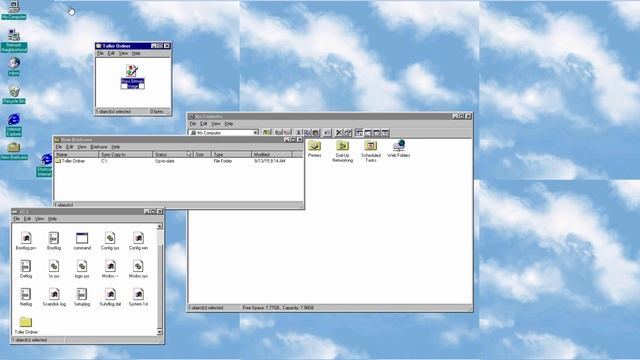The height and width of the screenshot is (360, 640).
Task: Open Help menu in Toller Ordner window
Action: point(136,53)
